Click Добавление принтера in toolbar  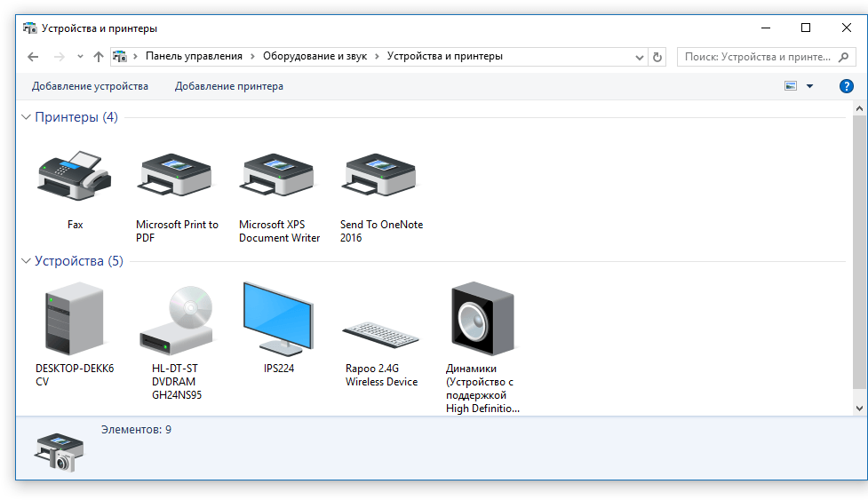point(229,86)
